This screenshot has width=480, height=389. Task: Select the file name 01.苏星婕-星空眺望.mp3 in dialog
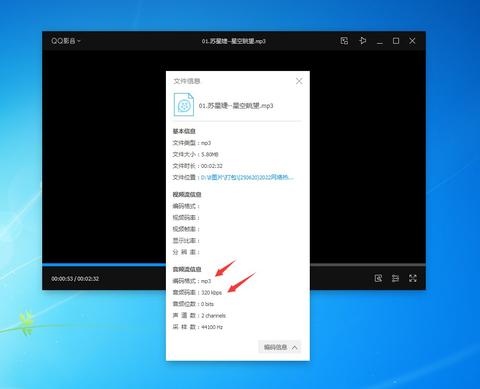(236, 106)
